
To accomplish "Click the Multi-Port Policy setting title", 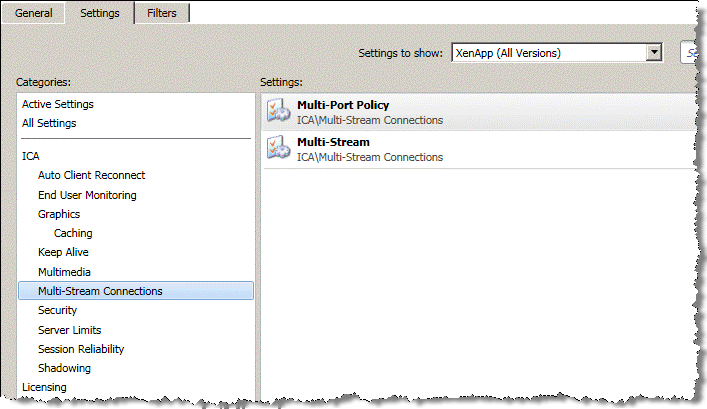I will (x=343, y=105).
